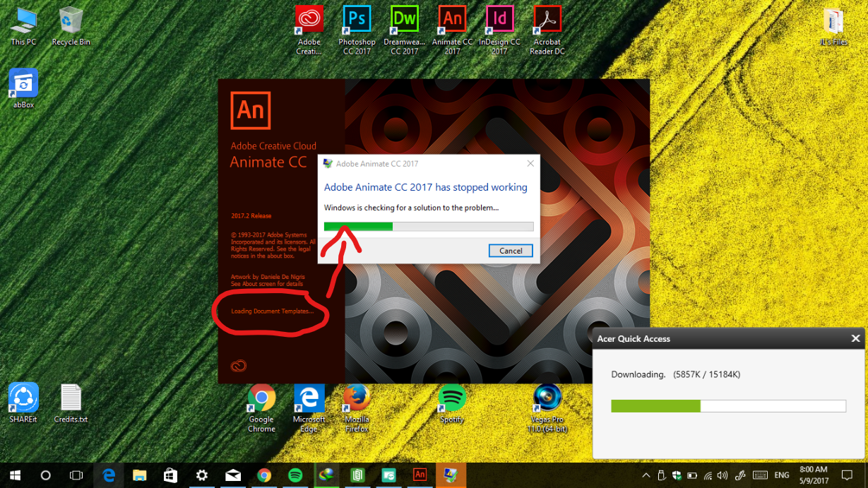
Task: Select Vegas Pro 11.0 desktop shortcut
Action: tap(547, 408)
